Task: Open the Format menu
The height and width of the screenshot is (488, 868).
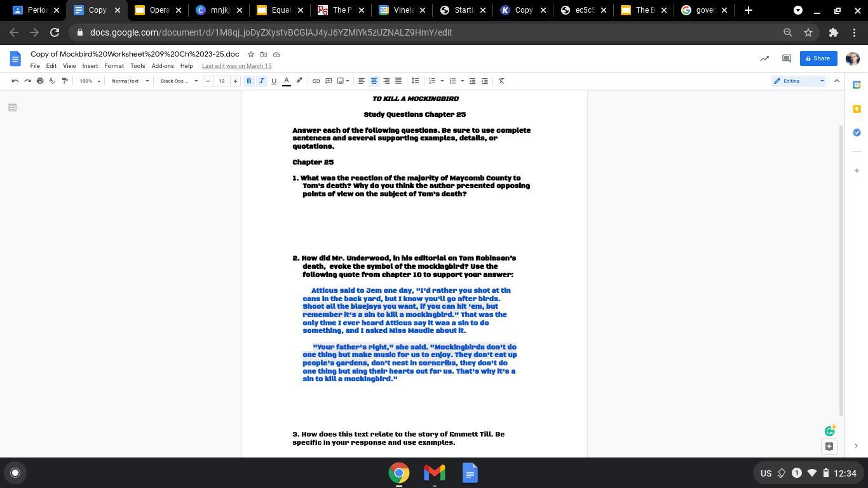Action: tap(114, 66)
